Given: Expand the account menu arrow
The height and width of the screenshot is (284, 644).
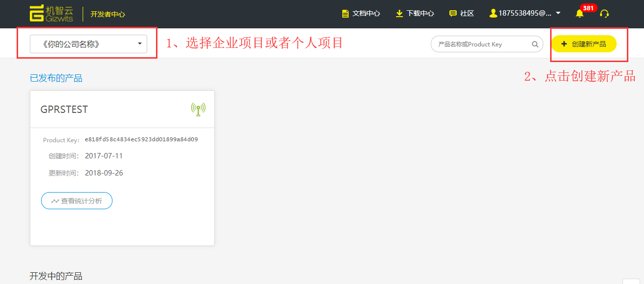Looking at the screenshot, I should (558, 13).
